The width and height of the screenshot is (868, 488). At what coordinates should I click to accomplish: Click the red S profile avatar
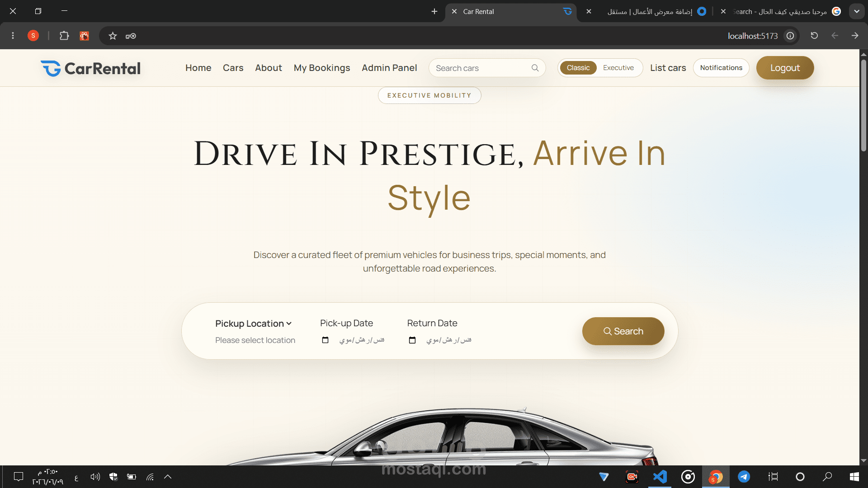pos(33,36)
